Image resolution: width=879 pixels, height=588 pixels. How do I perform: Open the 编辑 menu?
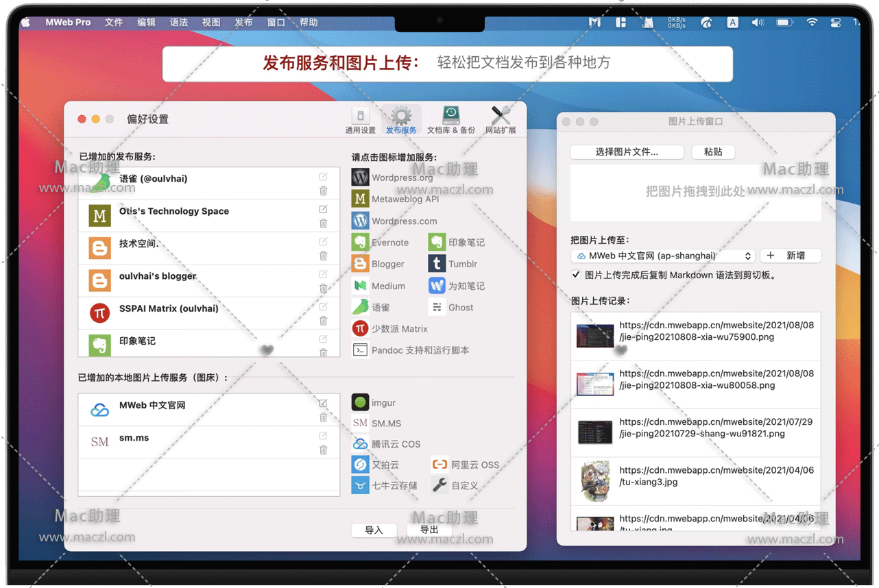point(146,22)
